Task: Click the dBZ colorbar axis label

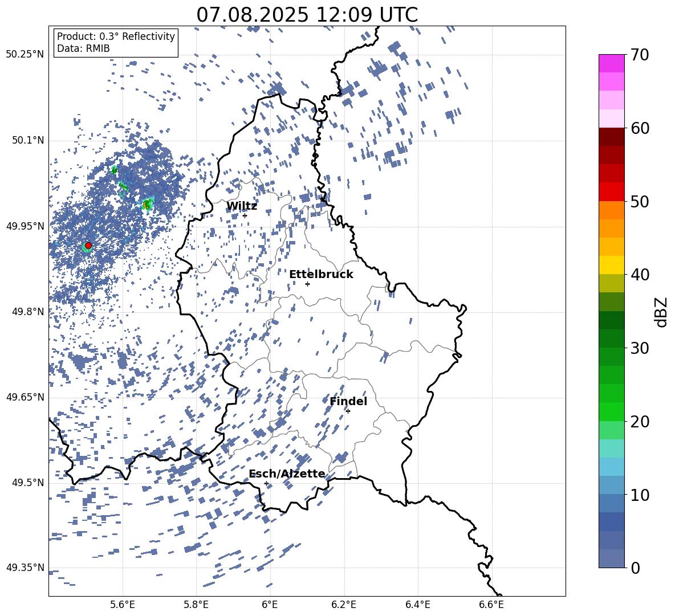Action: pos(662,312)
